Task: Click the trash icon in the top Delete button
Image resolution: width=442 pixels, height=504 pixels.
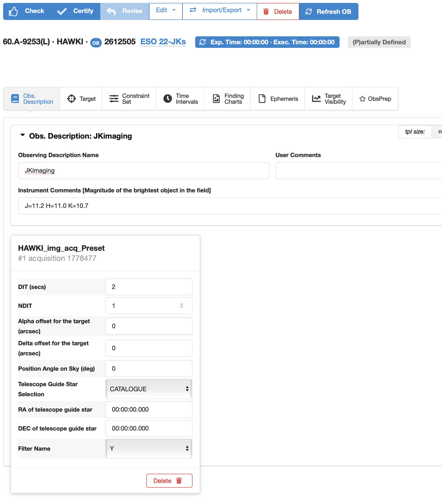Action: tap(266, 12)
